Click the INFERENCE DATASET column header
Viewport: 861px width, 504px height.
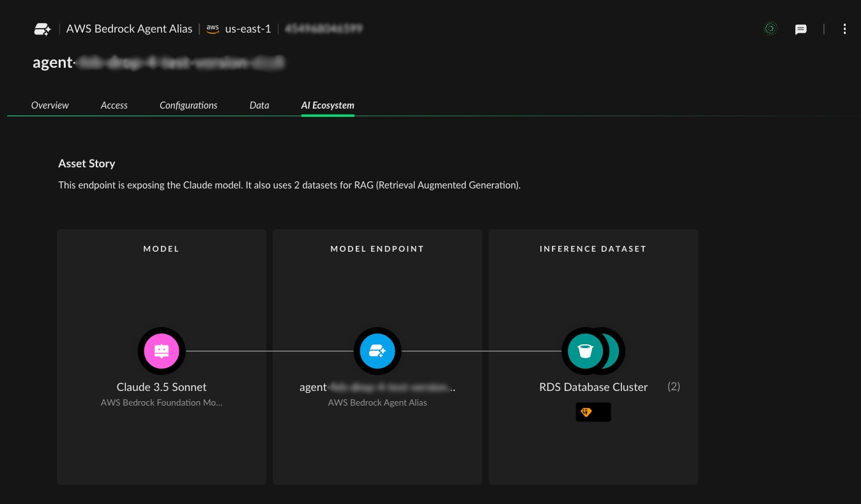pos(593,249)
